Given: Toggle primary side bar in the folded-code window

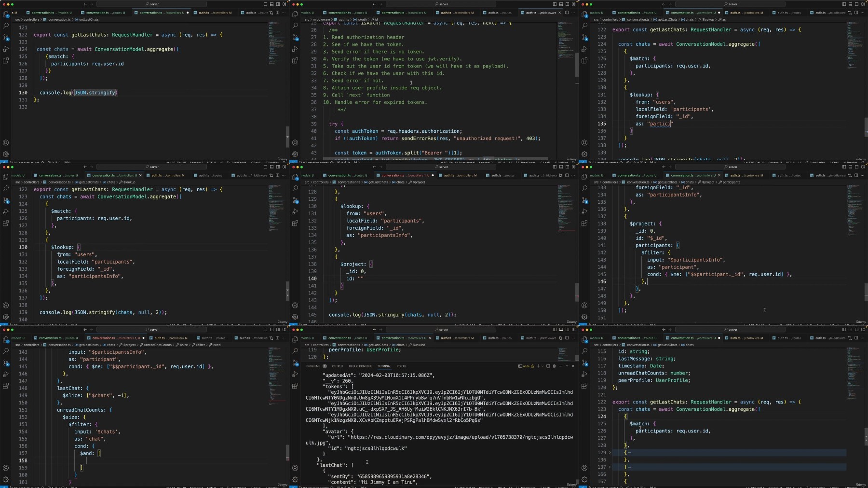Looking at the screenshot, I should [x=844, y=330].
